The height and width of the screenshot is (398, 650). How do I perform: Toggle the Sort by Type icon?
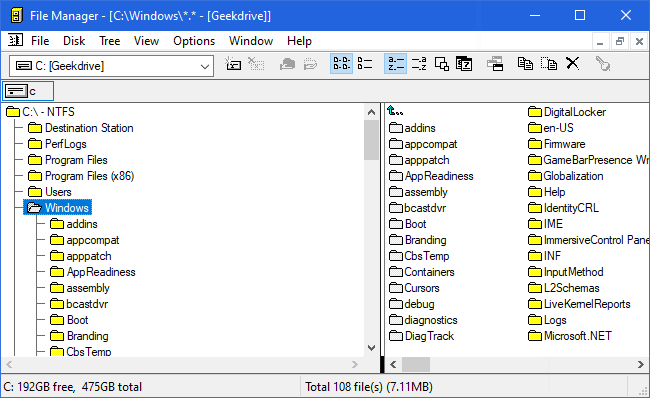coord(419,64)
